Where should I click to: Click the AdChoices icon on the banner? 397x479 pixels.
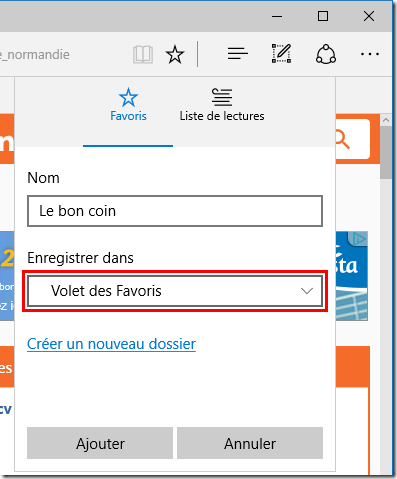pos(360,239)
